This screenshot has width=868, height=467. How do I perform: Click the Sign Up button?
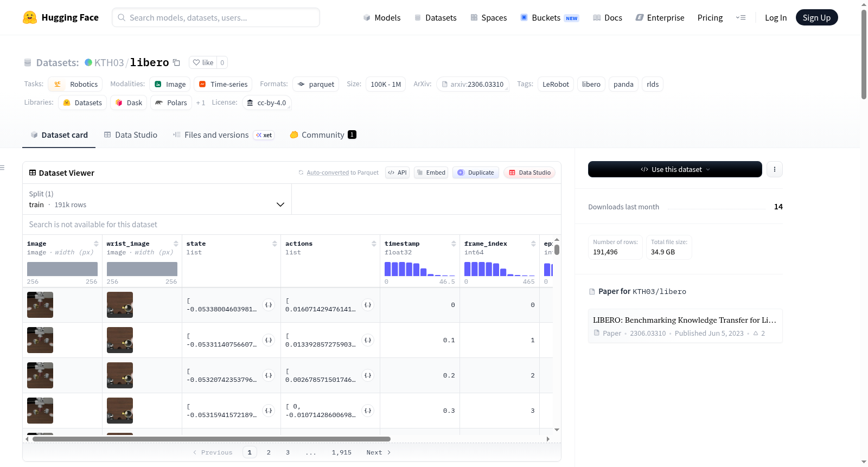816,17
